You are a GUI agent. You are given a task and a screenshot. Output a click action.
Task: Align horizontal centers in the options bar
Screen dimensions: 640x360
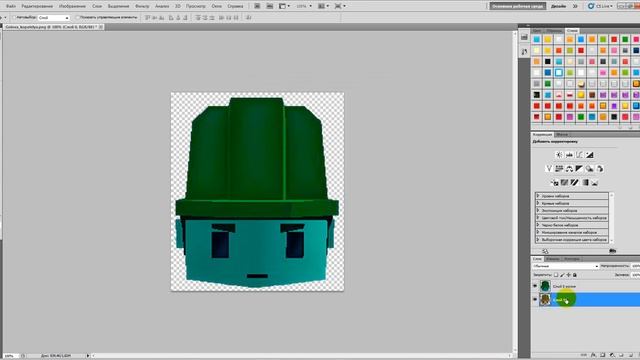[x=178, y=18]
